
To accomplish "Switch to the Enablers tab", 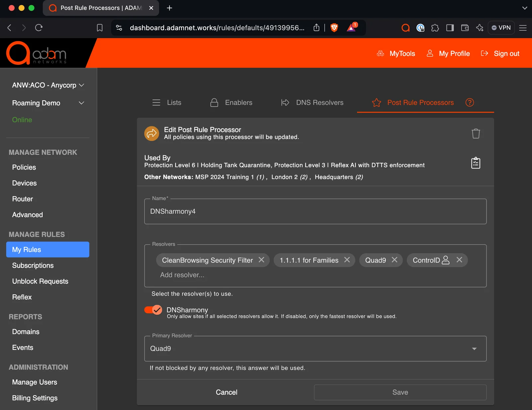I will (231, 103).
